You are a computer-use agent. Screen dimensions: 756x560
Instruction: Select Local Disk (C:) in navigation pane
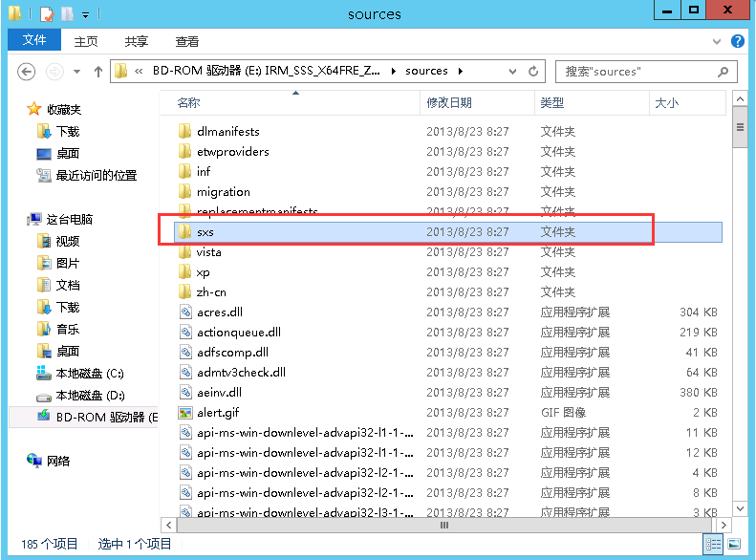(89, 373)
